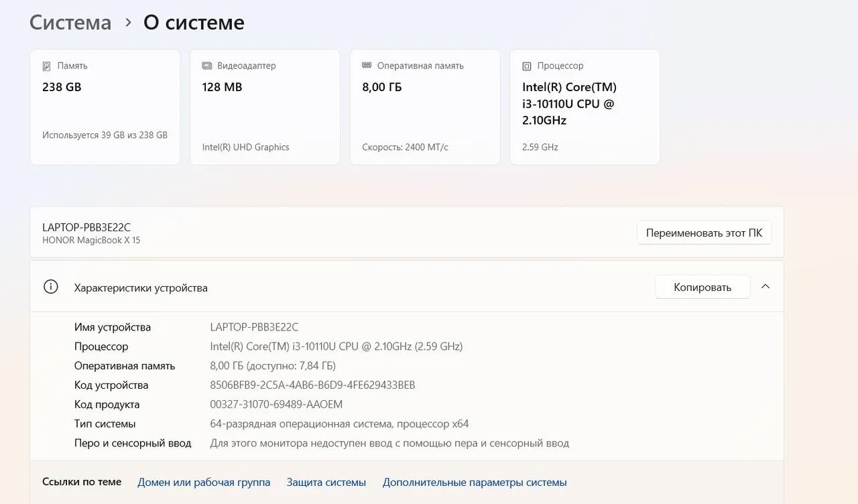
Task: Click the RAM icon beside Оперативная память
Action: 367,66
